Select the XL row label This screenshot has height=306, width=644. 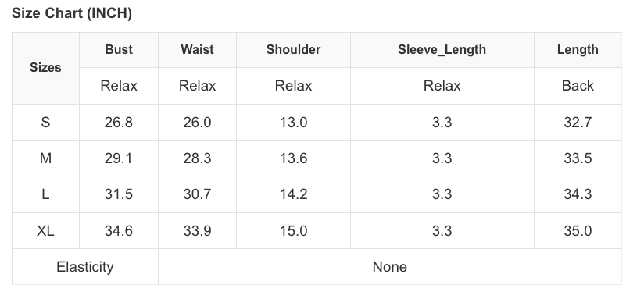[x=45, y=231]
